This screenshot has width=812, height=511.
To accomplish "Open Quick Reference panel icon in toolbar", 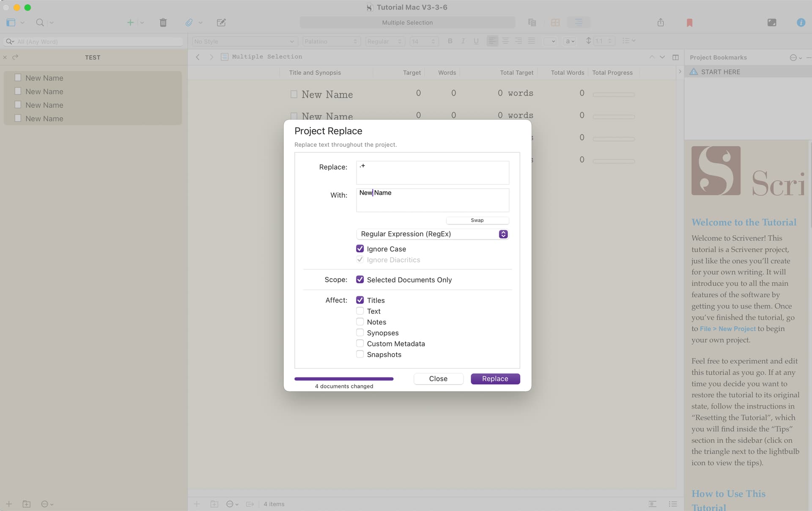I will tap(772, 22).
